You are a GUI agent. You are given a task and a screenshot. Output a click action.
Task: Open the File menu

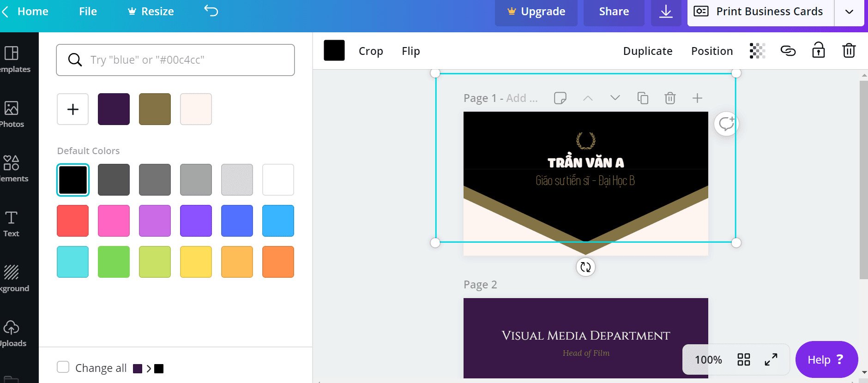pos(88,11)
